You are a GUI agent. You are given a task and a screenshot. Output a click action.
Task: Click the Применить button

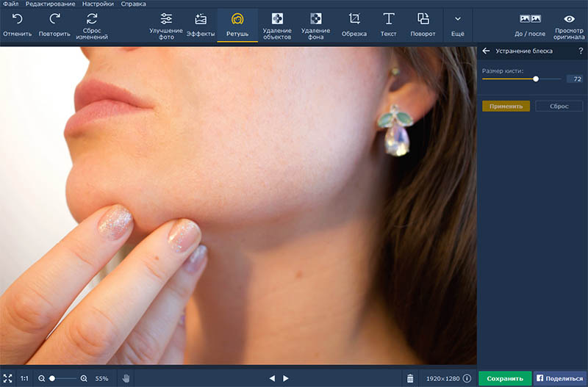pos(506,106)
